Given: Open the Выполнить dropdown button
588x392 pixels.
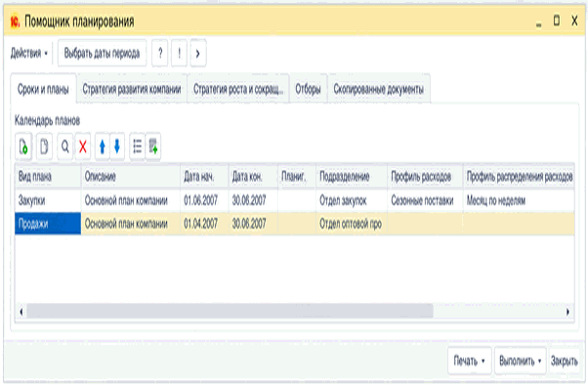Looking at the screenshot, I should click(521, 361).
